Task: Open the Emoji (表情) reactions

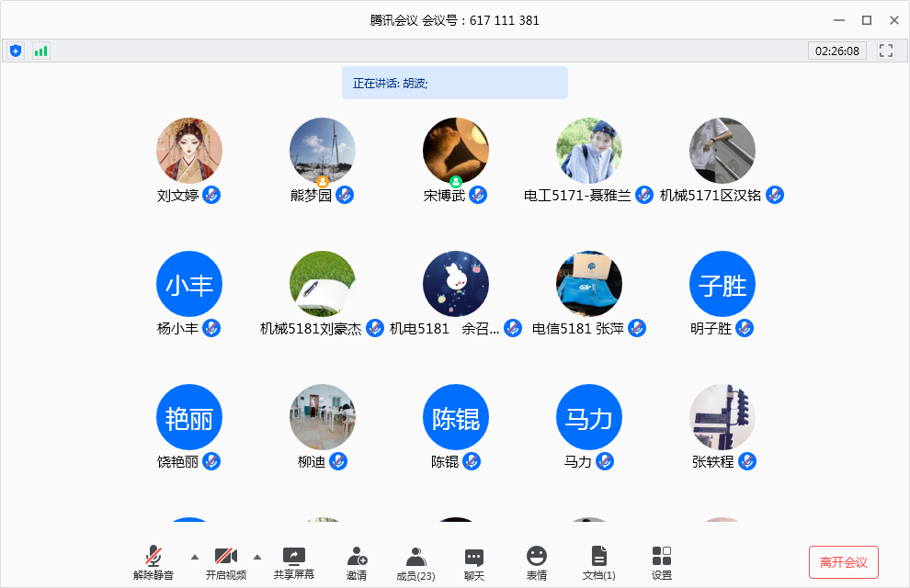Action: (537, 562)
